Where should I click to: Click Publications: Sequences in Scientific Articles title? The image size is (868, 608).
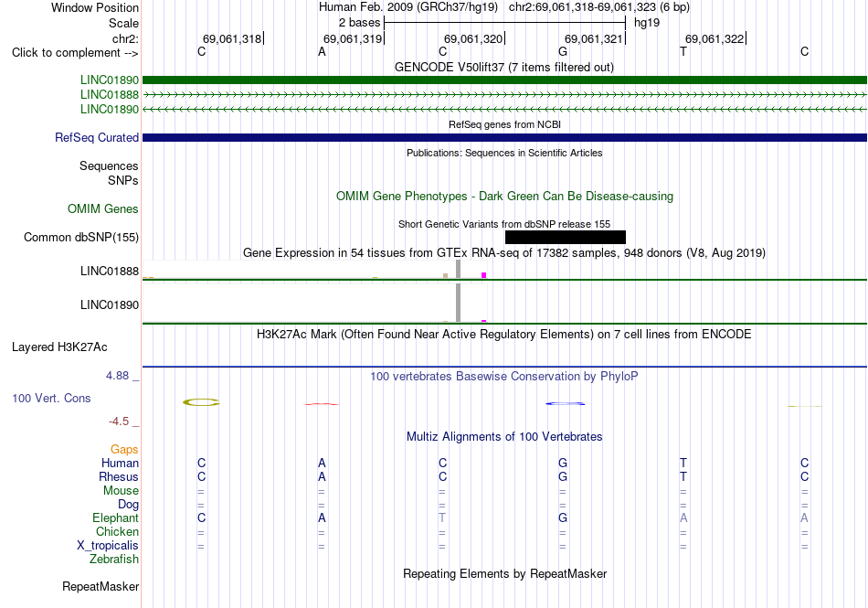coord(504,153)
